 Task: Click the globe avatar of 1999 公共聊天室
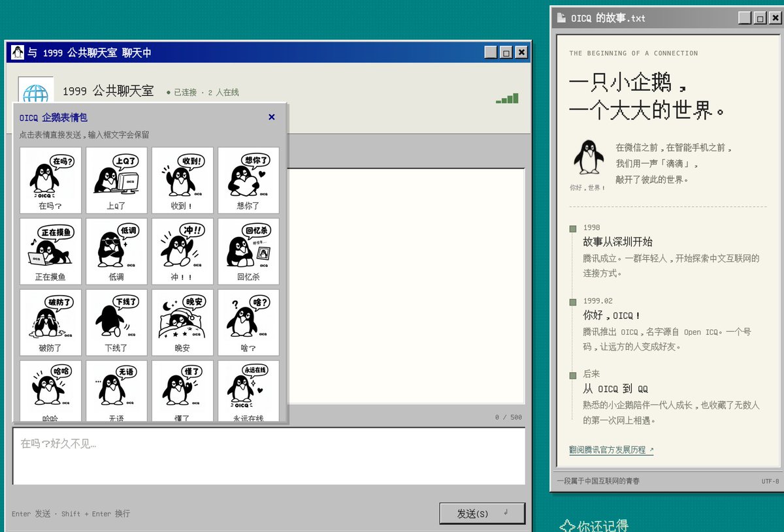click(x=36, y=91)
